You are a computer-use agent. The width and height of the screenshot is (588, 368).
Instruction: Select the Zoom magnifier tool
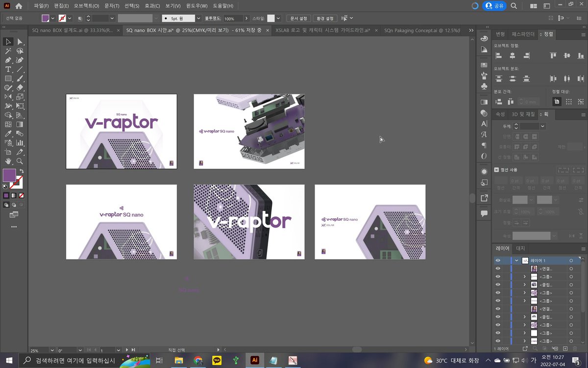coord(20,161)
